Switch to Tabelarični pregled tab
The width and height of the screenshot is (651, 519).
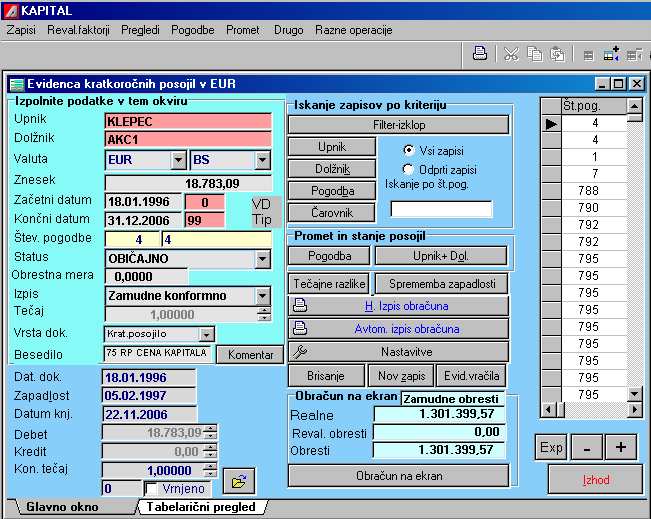200,507
